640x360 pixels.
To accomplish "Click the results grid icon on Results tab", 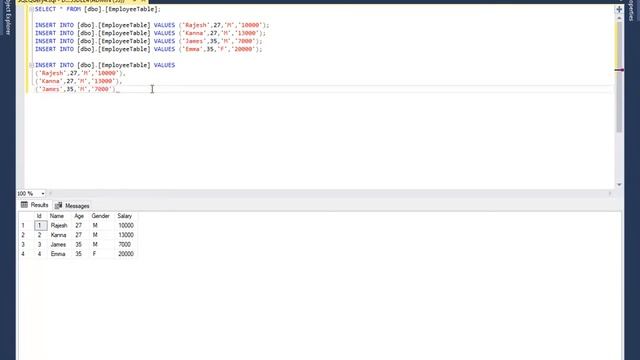I will tap(24, 205).
